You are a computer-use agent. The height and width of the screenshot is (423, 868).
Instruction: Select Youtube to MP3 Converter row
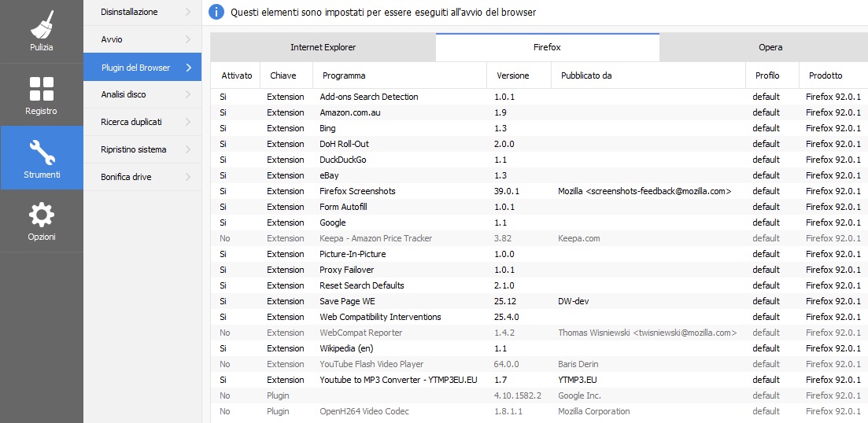(x=539, y=381)
